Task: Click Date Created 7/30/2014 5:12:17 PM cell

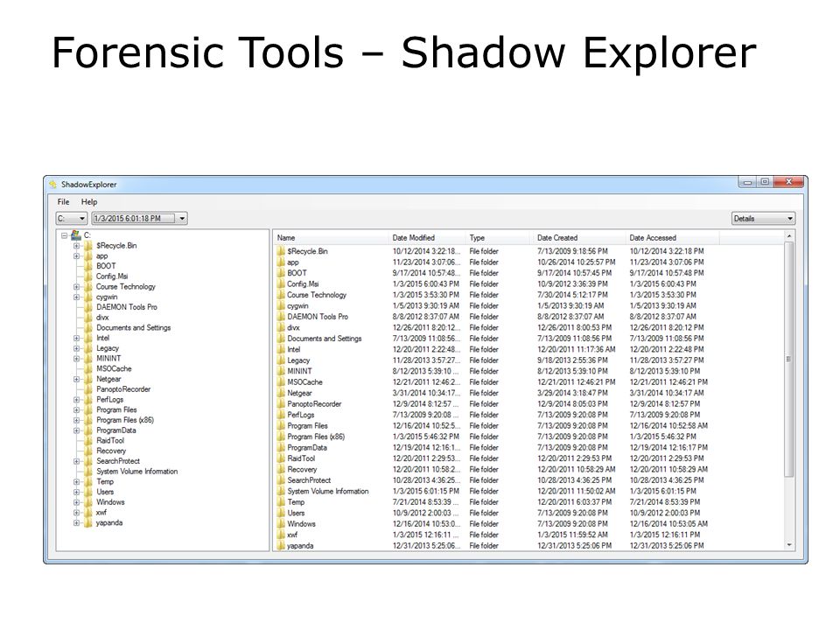Action: coord(572,295)
